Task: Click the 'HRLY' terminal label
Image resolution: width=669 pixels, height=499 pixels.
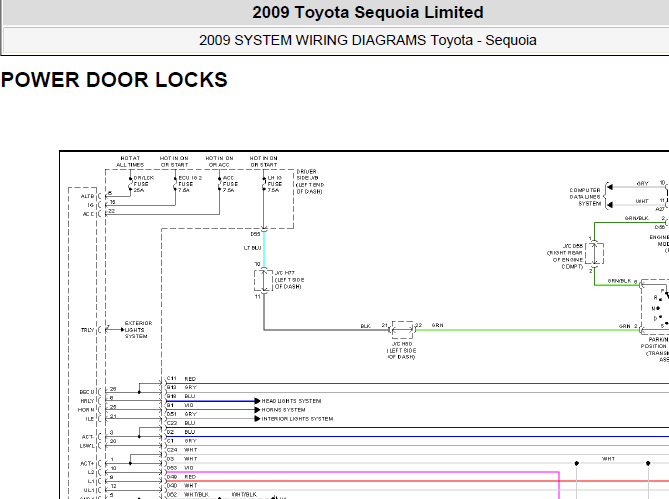Action: [x=87, y=401]
